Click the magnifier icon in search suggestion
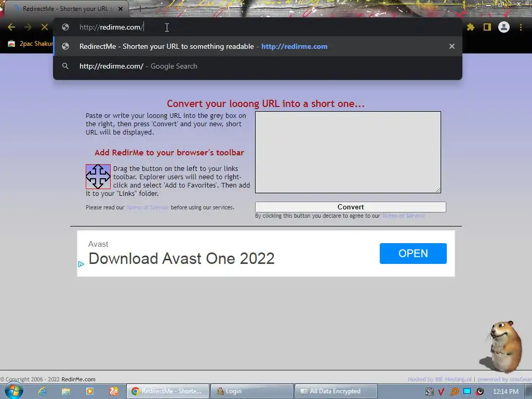 [65, 66]
